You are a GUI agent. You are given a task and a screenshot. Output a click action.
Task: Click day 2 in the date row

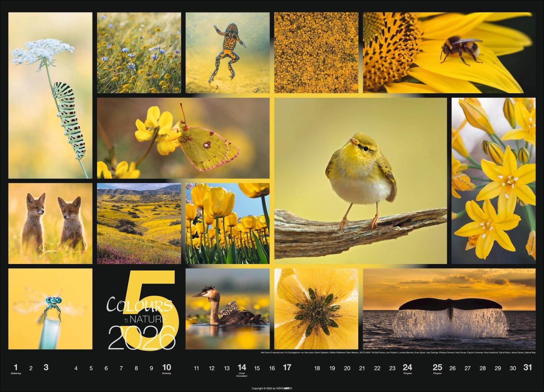[31, 368]
